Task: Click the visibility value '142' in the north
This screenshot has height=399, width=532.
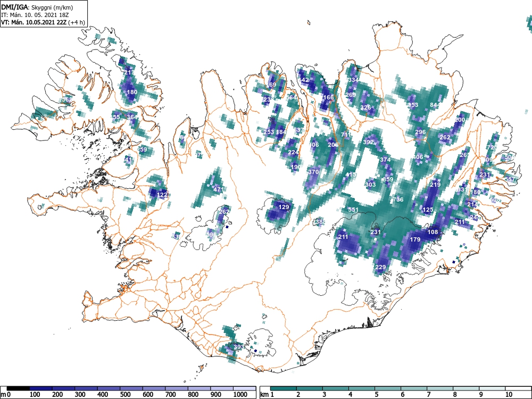Action: [304, 80]
